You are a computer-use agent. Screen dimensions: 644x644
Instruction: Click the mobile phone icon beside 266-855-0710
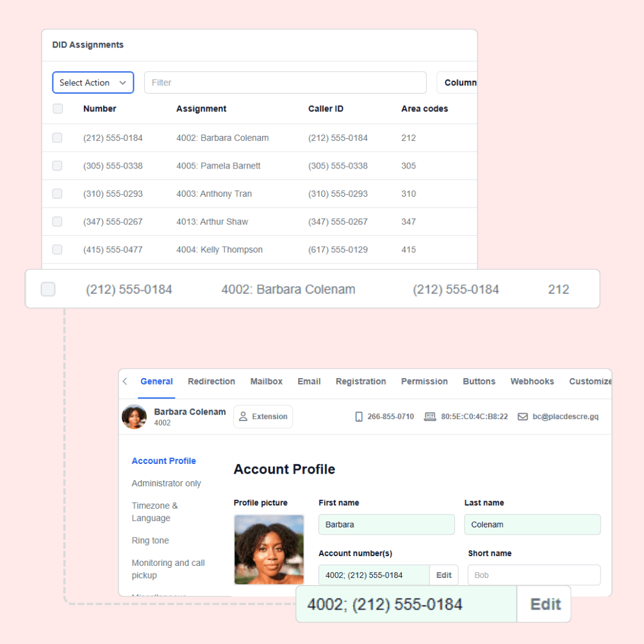click(x=359, y=416)
